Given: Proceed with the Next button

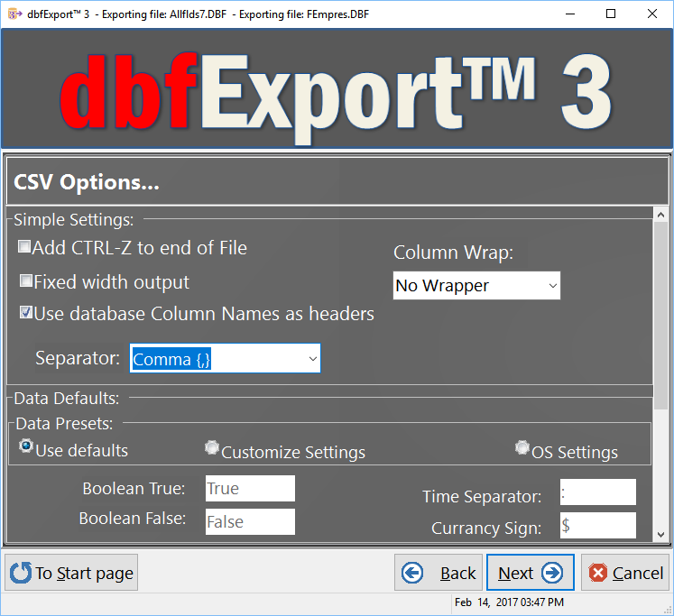Looking at the screenshot, I should 531,573.
